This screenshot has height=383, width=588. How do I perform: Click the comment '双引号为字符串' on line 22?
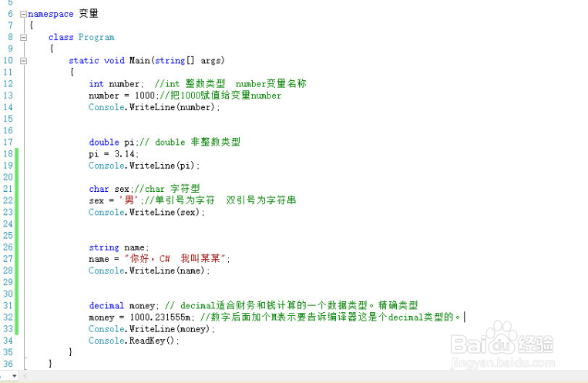point(261,200)
